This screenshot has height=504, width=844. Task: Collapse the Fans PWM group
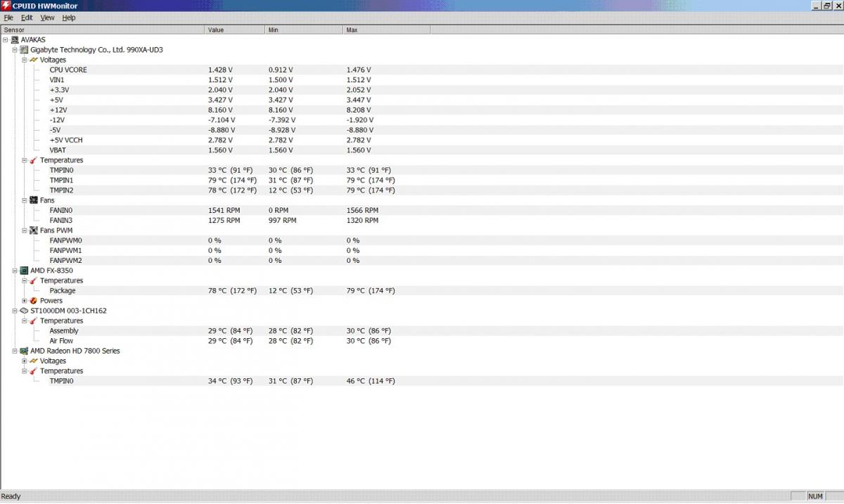tap(24, 231)
